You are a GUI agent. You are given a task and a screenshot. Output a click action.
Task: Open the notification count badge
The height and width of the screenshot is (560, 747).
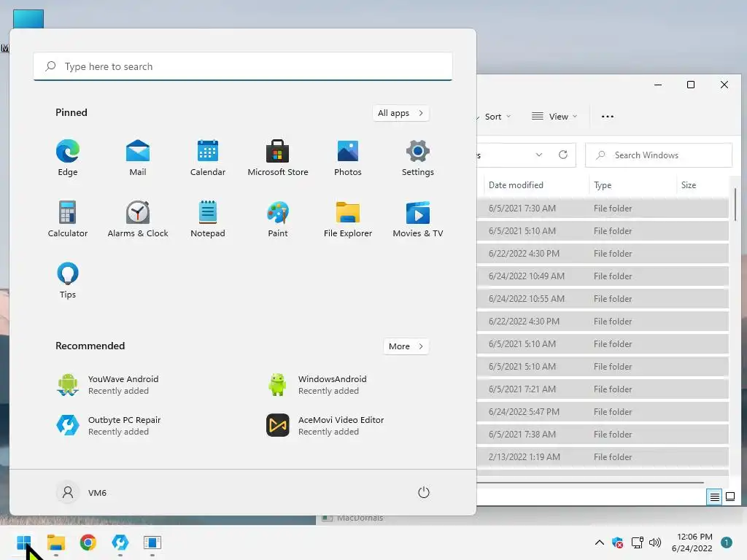[x=726, y=542]
